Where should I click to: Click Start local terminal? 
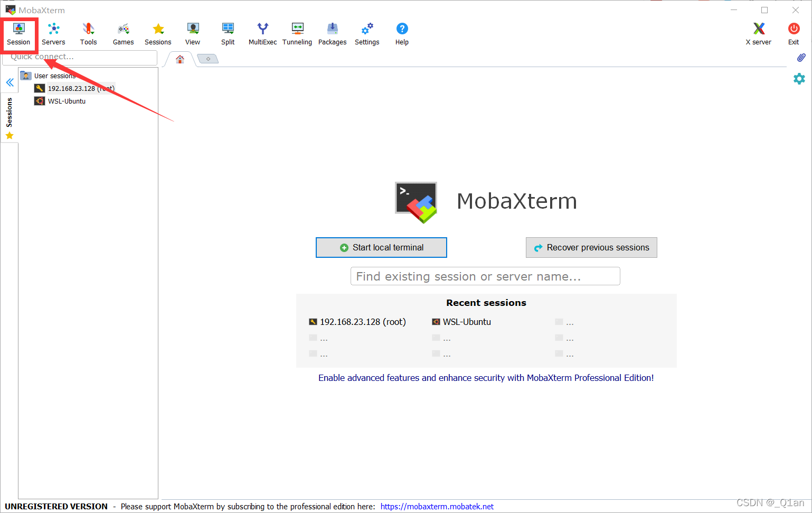[381, 247]
